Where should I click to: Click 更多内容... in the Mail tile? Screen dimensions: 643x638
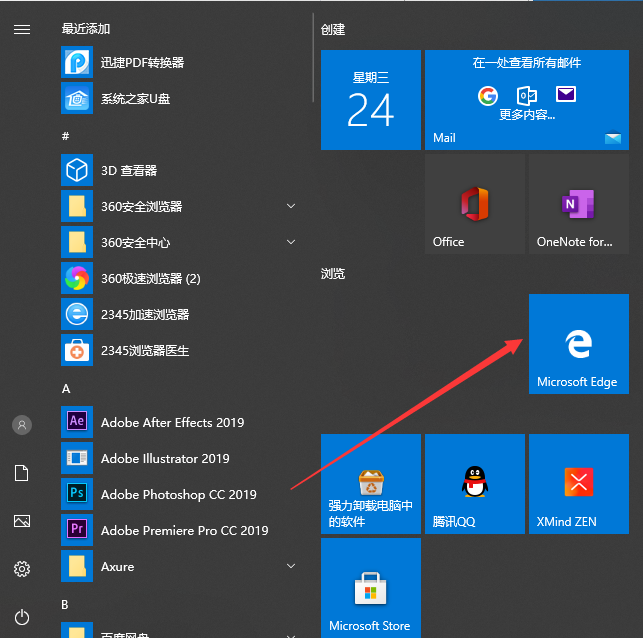coord(527,115)
